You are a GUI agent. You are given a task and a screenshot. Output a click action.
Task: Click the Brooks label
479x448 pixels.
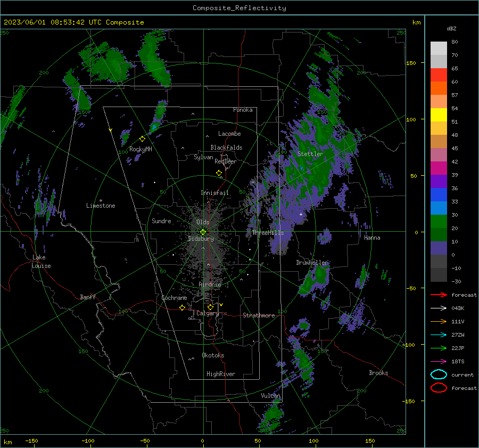pos(378,373)
